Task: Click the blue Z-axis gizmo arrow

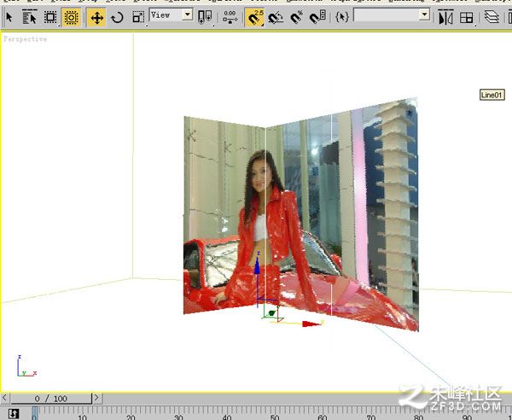Action: (257, 265)
